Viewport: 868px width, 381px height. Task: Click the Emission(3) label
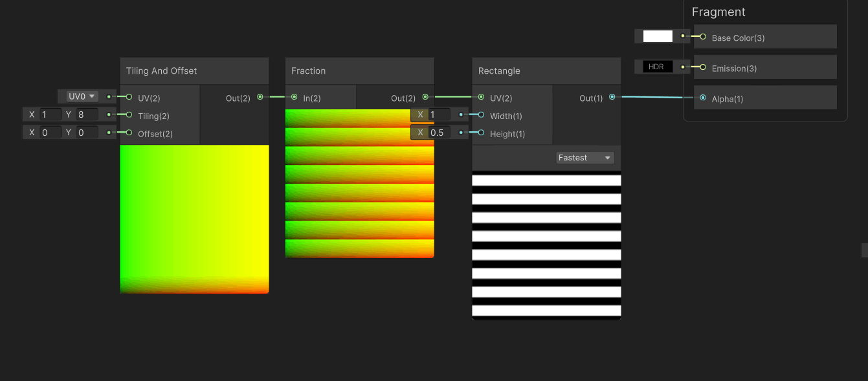click(x=734, y=69)
